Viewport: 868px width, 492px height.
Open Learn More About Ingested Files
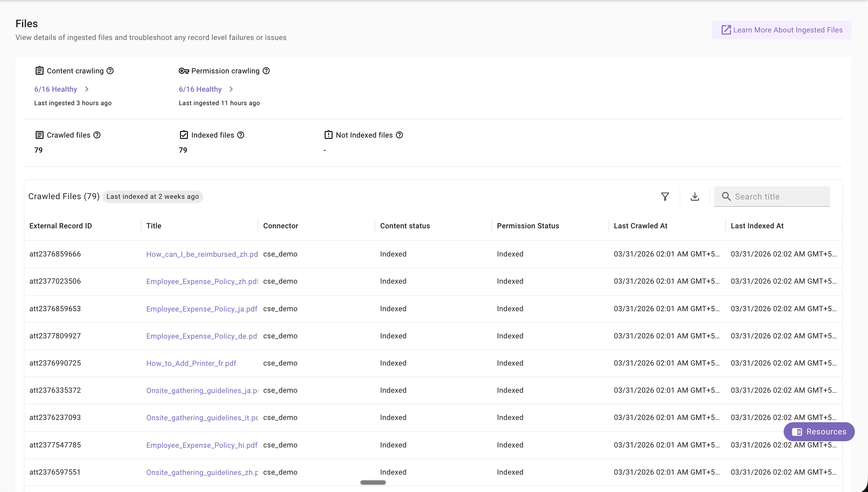tap(781, 30)
